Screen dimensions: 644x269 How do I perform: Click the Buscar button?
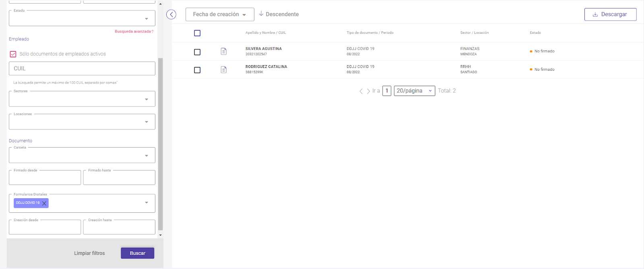(137, 253)
